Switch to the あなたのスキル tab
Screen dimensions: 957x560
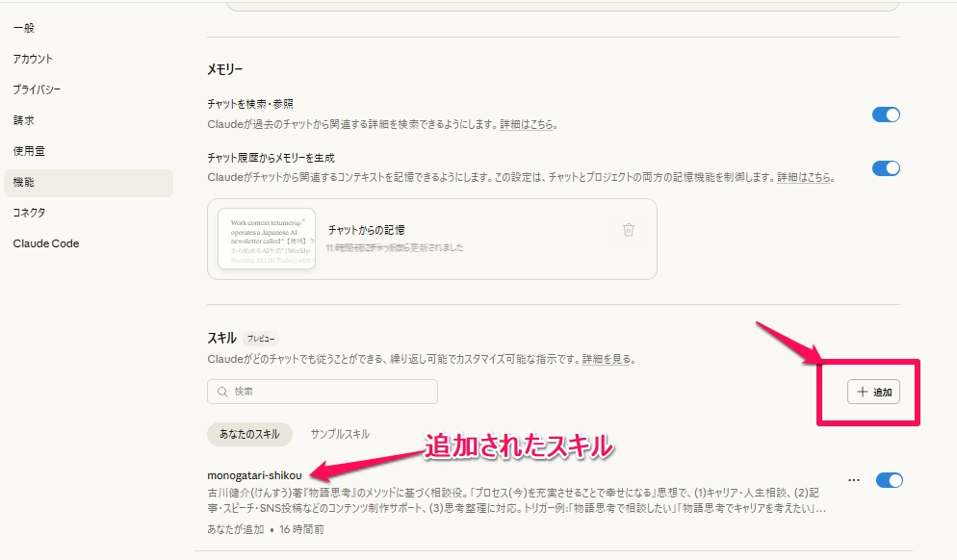pos(249,434)
